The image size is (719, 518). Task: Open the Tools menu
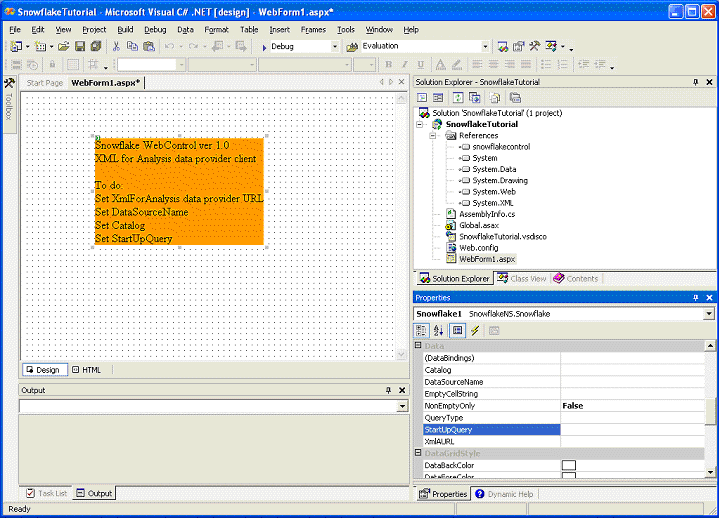(x=346, y=30)
